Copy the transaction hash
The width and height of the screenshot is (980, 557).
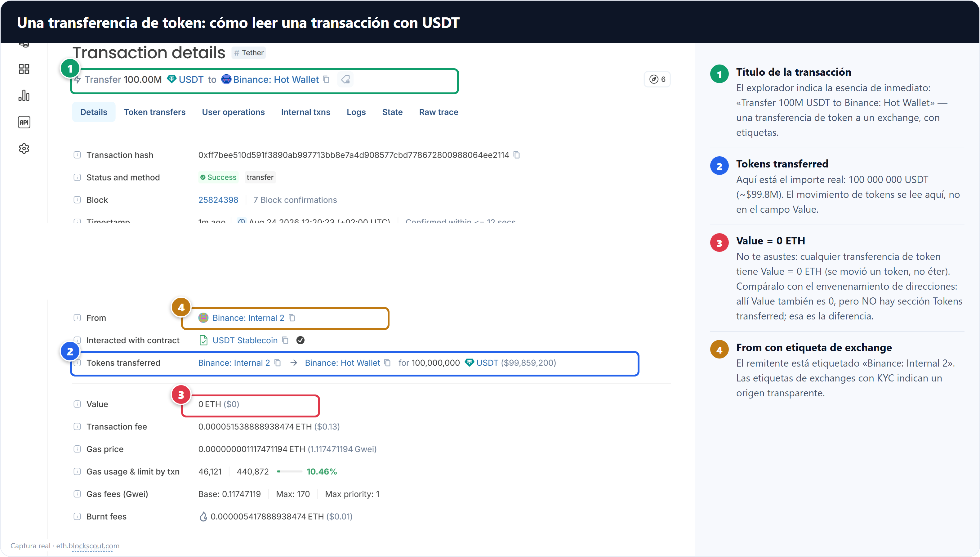point(516,155)
